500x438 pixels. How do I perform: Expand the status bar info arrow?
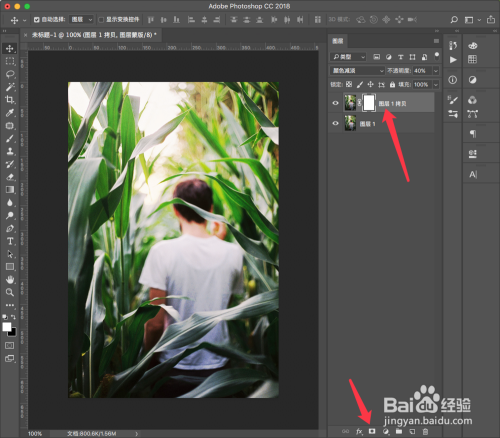pos(137,434)
